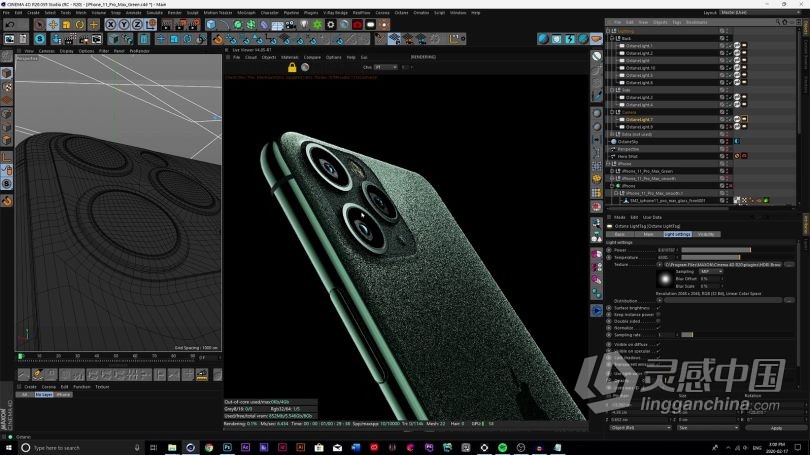
Task: Switch to Light settings tab
Action: click(677, 234)
